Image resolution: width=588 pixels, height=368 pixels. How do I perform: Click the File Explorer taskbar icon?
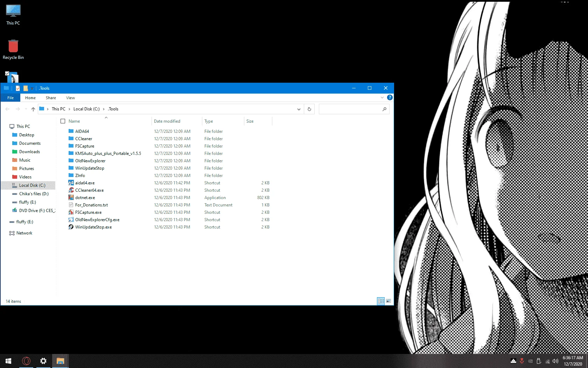point(61,361)
